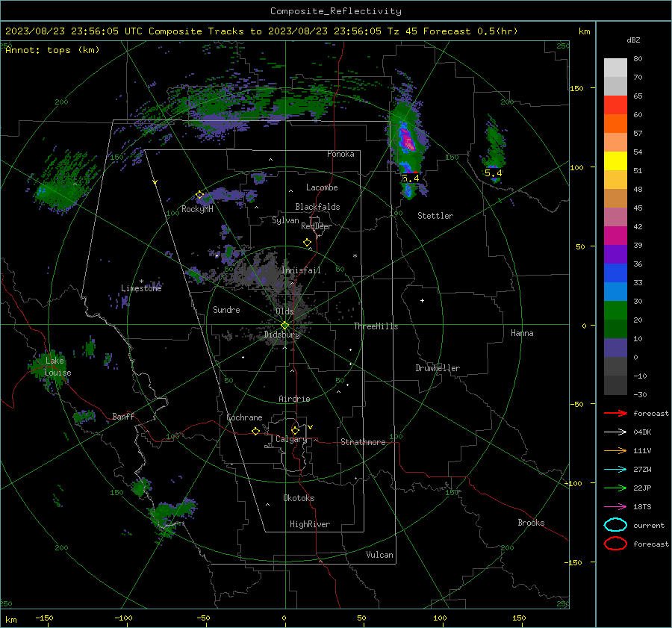The height and width of the screenshot is (628, 672).
Task: Click the lightest gray top swatch below 80
Action: (615, 67)
